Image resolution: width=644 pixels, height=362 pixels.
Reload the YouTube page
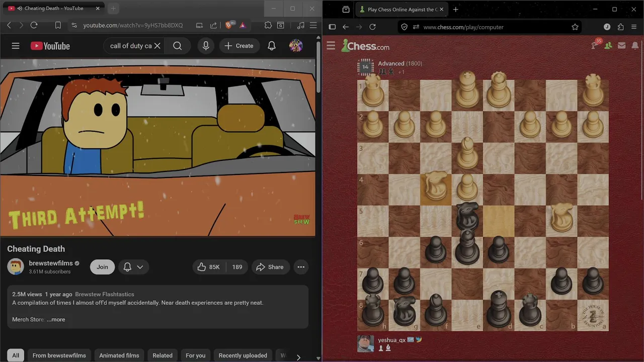tap(34, 25)
